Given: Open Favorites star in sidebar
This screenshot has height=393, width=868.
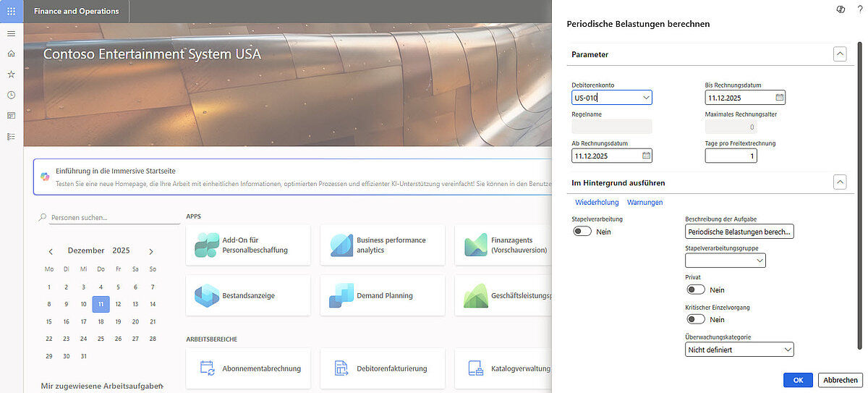Looking at the screenshot, I should tap(11, 74).
